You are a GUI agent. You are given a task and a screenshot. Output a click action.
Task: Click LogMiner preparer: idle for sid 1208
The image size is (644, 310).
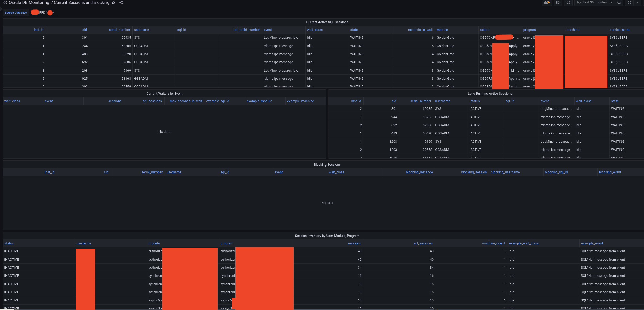(281, 71)
